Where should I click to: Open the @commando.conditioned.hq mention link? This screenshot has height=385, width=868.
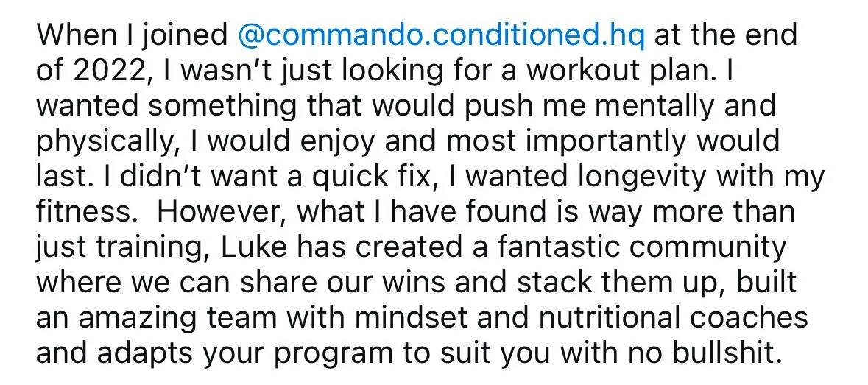pos(441,36)
